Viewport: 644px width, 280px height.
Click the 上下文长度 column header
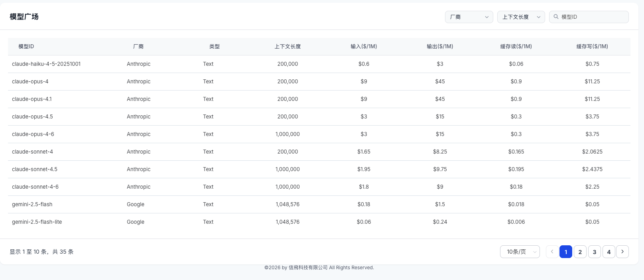tap(288, 46)
